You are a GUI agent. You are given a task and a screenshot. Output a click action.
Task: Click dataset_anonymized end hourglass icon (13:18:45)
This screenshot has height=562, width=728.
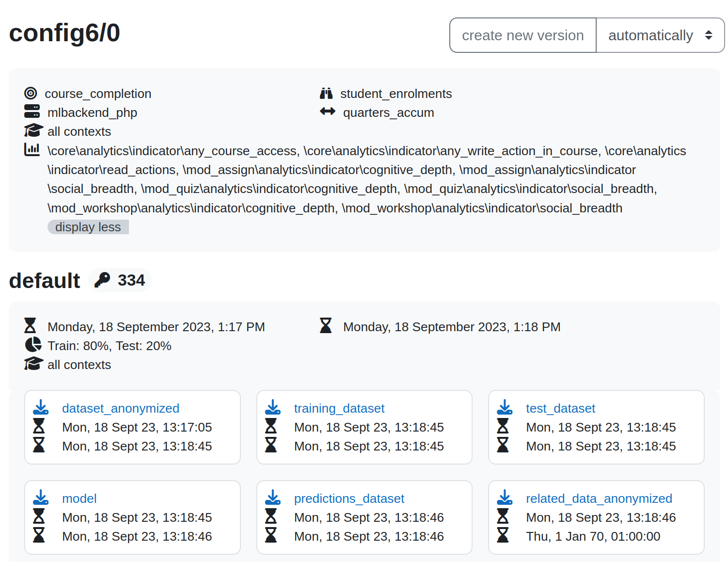(x=39, y=445)
